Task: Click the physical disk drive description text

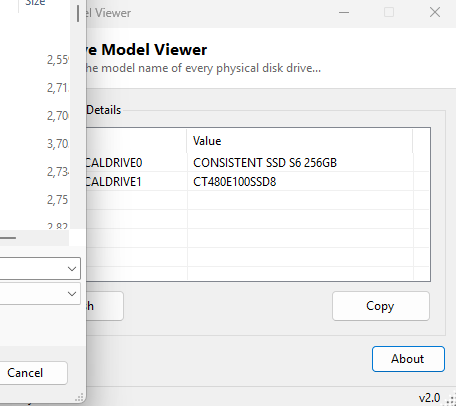Action: click(x=203, y=68)
